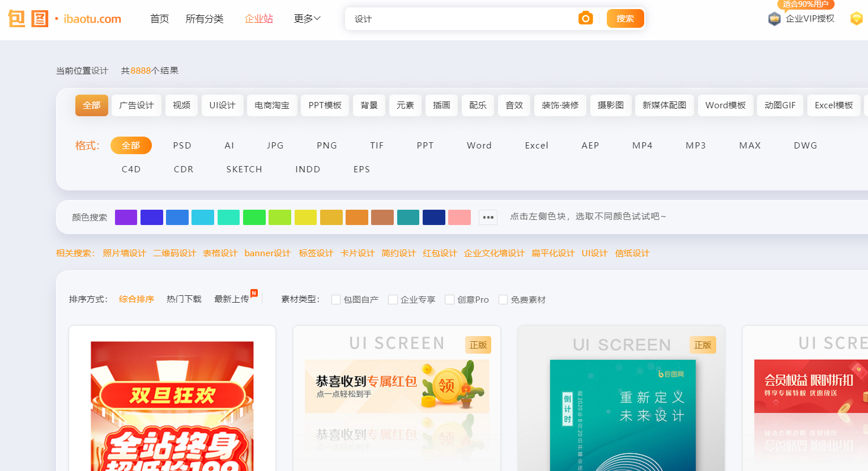Select the 背景 category tab
Viewport: 868px width, 471px height.
tap(369, 105)
